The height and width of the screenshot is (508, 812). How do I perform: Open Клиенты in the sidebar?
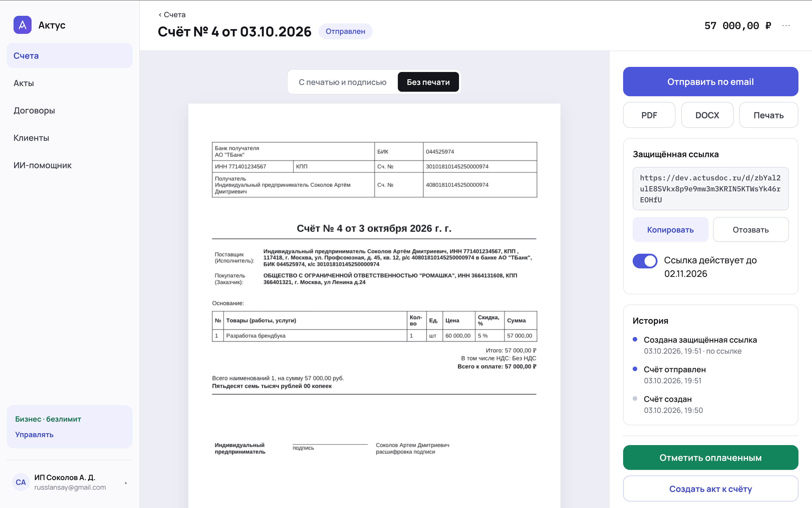click(x=69, y=138)
